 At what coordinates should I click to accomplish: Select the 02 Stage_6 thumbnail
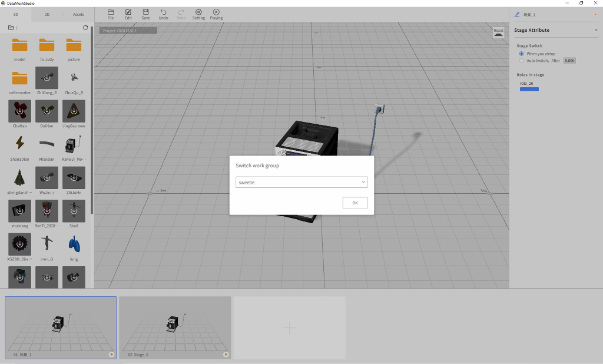click(175, 327)
